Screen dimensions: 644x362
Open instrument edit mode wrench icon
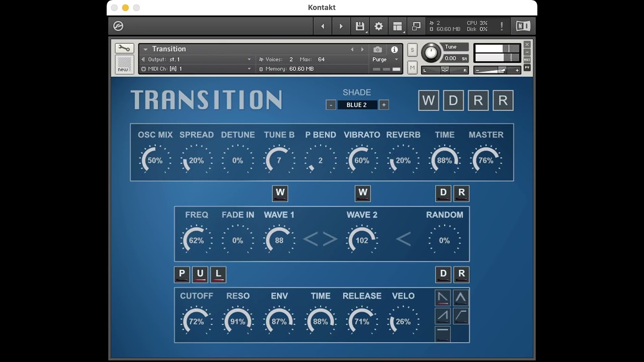[124, 48]
